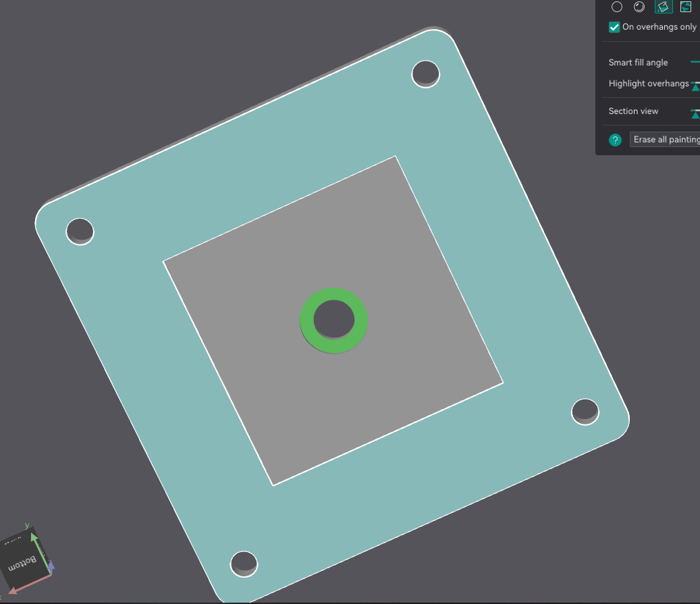The image size is (700, 604).
Task: Click the green Y axis arrow
Action: pyautogui.click(x=34, y=538)
